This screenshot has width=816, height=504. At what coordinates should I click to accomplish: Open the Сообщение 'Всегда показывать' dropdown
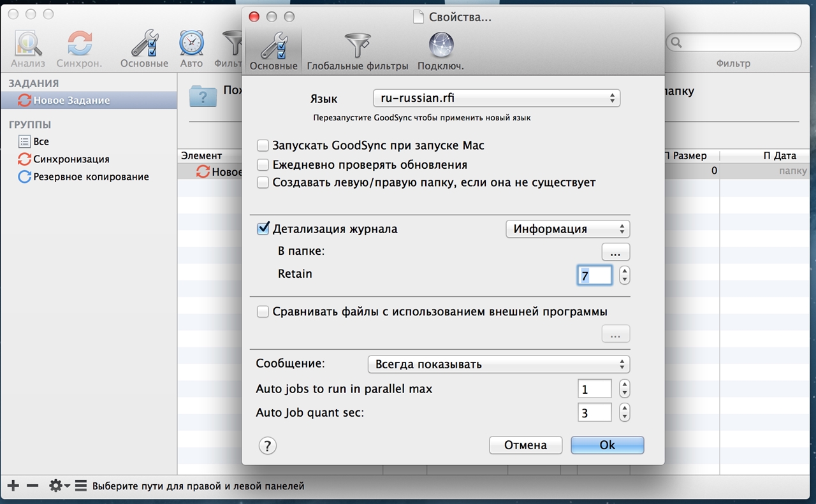[499, 364]
